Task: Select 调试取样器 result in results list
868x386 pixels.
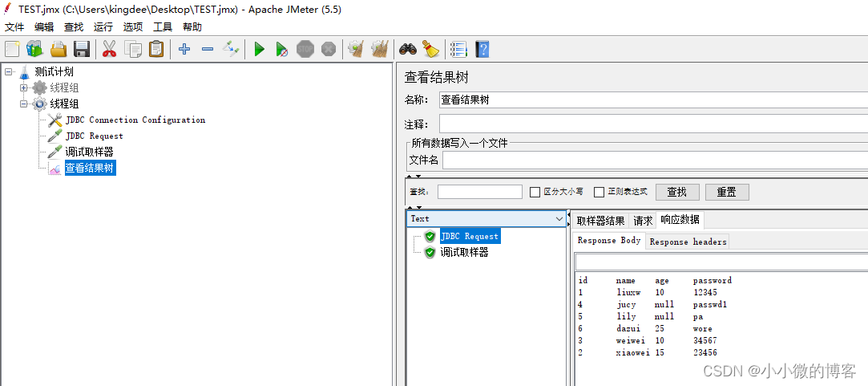Action: tap(464, 252)
